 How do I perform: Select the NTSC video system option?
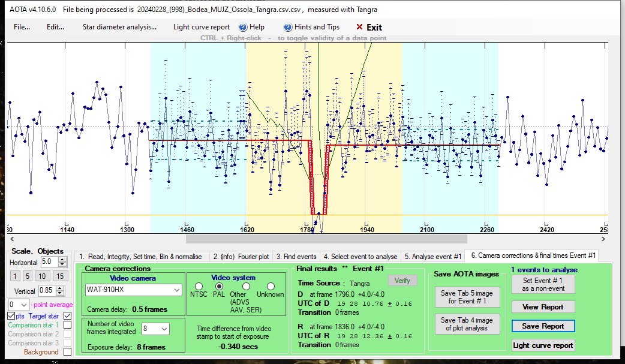pyautogui.click(x=199, y=286)
